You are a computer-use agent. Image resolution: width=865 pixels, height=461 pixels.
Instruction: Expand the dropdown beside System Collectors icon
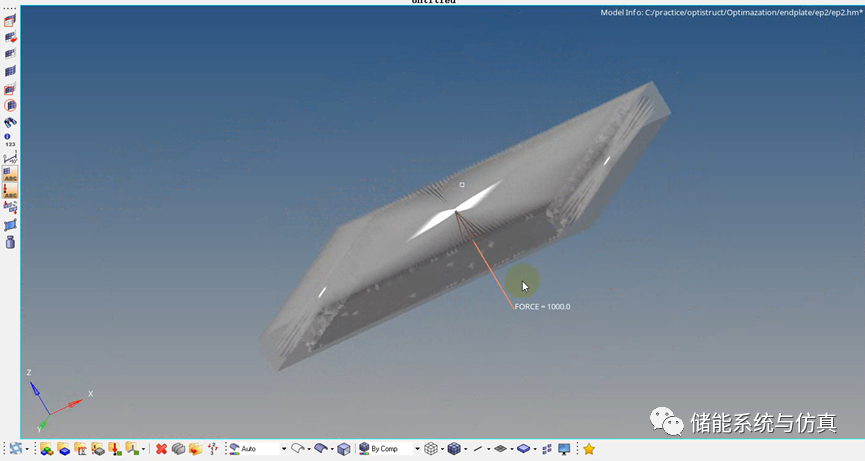tap(143, 449)
